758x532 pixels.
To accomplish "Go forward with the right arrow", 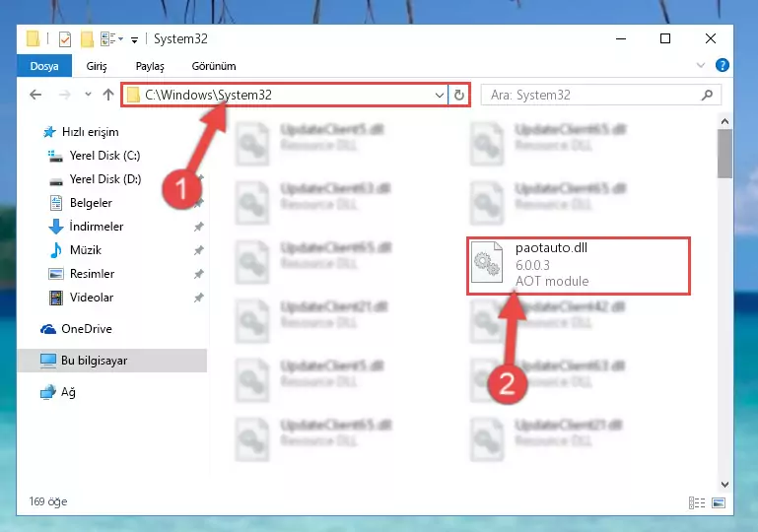I will click(64, 95).
